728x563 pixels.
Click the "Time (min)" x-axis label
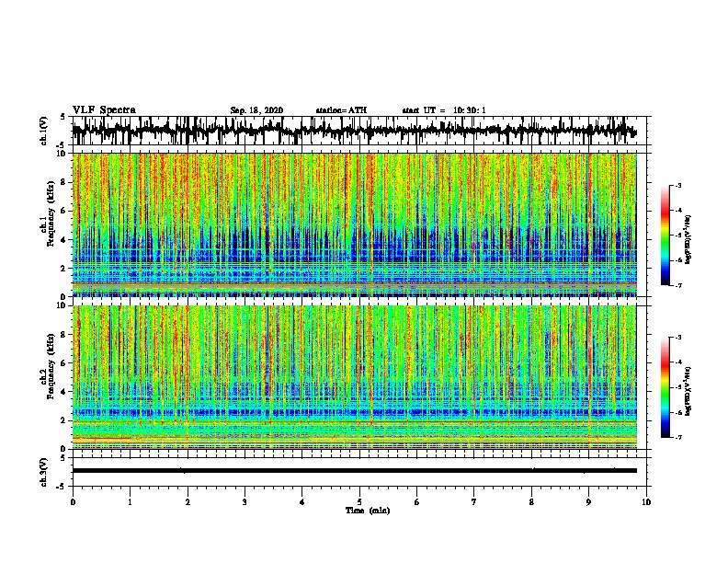[x=368, y=511]
